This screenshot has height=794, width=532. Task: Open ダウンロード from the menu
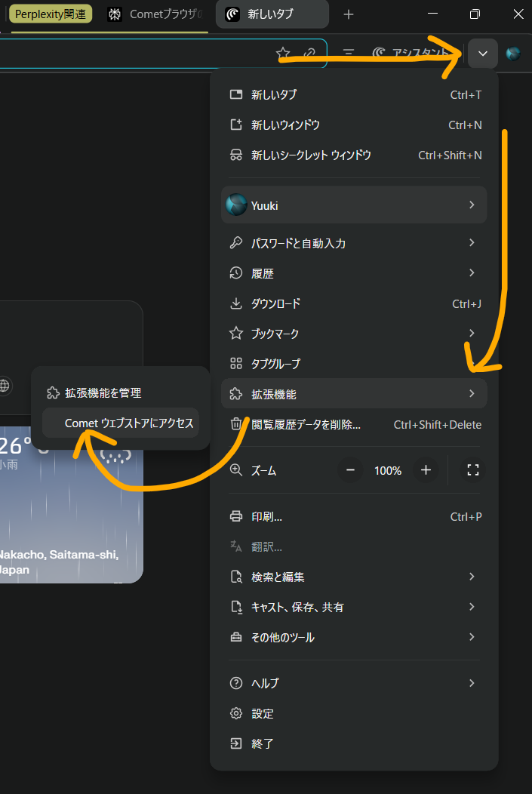[x=354, y=304]
